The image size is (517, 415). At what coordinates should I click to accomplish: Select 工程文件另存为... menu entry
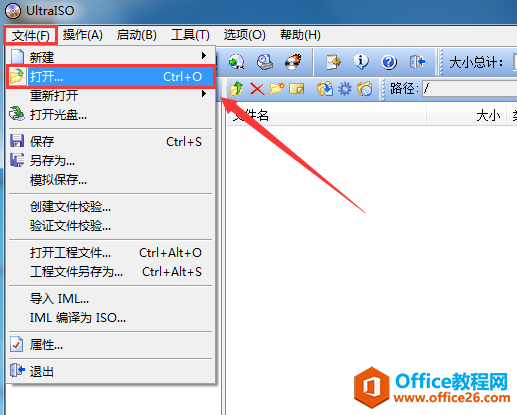110,272
